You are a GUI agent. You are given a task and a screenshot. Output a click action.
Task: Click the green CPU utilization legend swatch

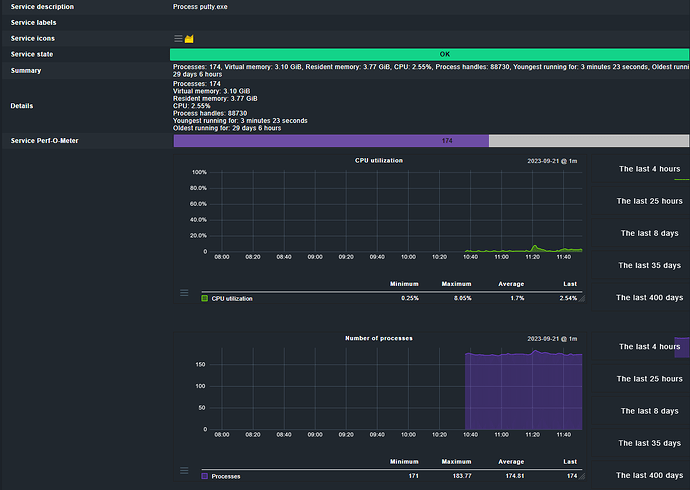(205, 298)
